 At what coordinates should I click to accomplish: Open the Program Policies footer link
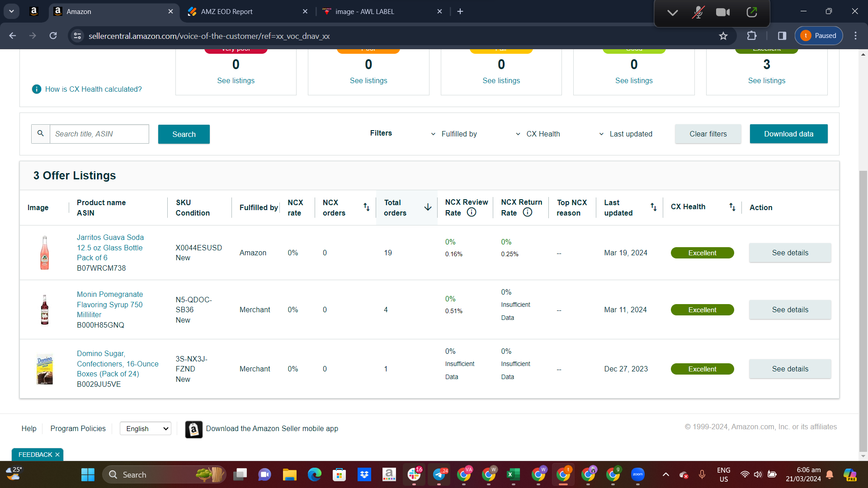(78, 428)
